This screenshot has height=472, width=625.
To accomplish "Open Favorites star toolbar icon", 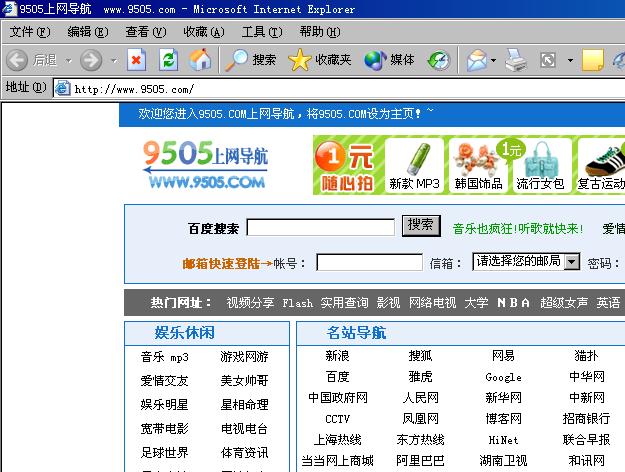I will pyautogui.click(x=299, y=60).
